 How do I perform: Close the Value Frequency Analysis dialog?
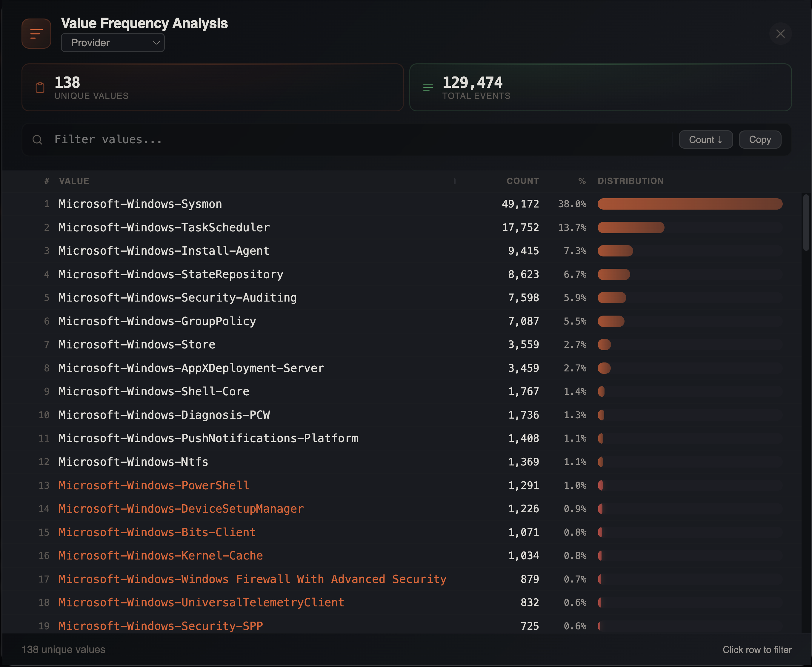pyautogui.click(x=780, y=34)
